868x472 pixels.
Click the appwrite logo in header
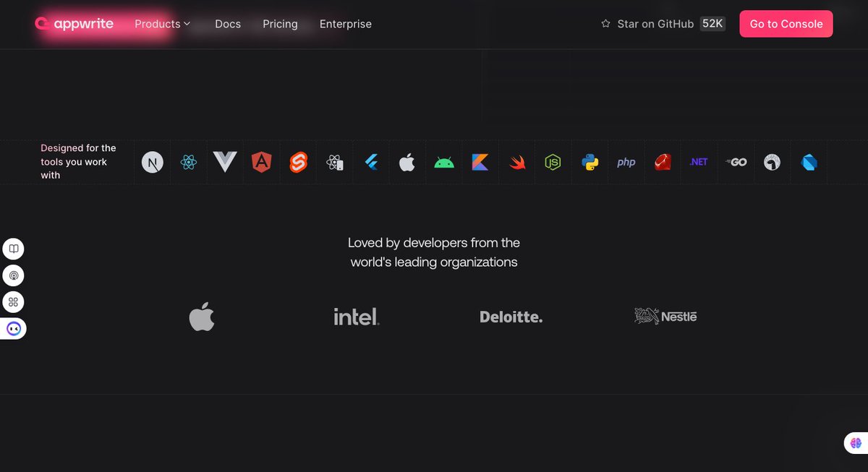(75, 24)
